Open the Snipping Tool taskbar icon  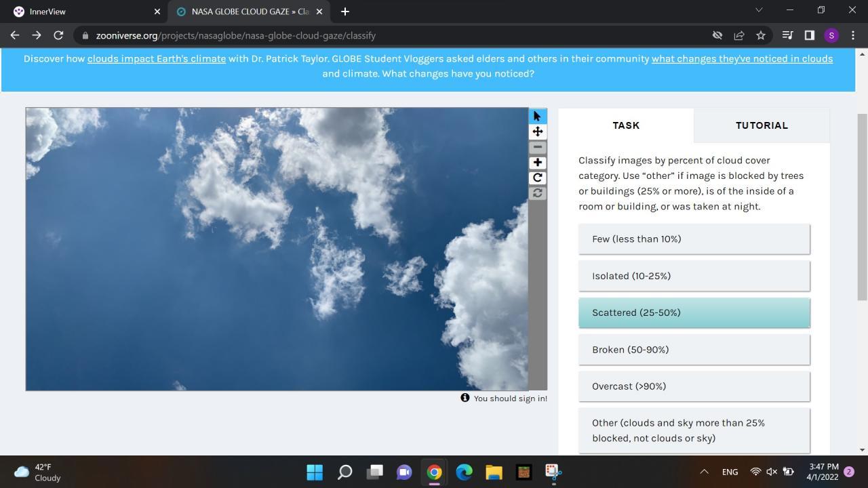(x=553, y=472)
